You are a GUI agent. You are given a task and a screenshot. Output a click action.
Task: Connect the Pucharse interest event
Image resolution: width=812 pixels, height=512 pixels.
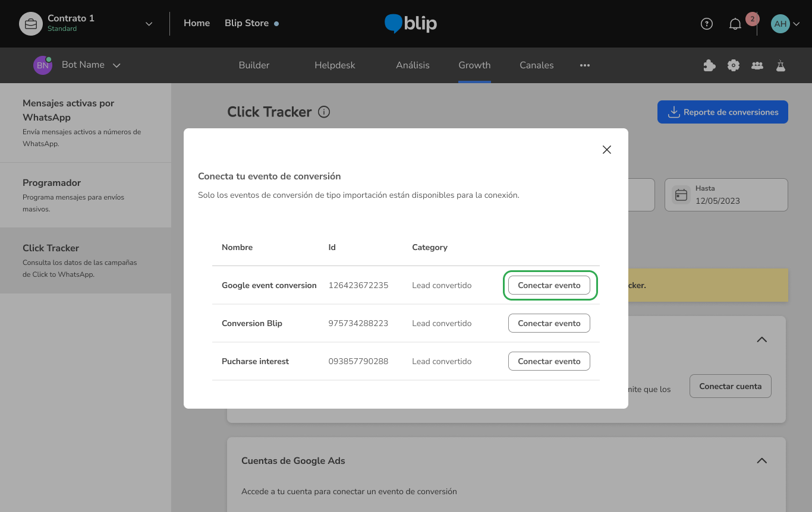point(549,361)
